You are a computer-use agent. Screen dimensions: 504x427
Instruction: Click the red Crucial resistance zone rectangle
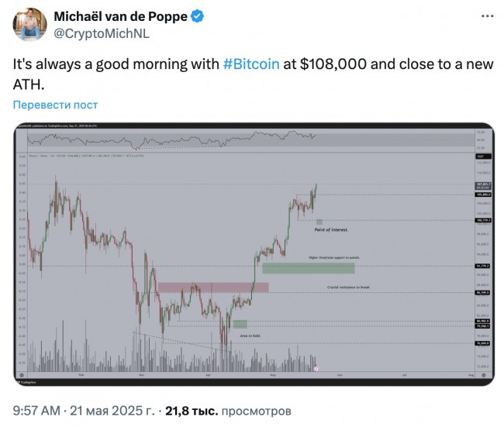click(x=213, y=288)
